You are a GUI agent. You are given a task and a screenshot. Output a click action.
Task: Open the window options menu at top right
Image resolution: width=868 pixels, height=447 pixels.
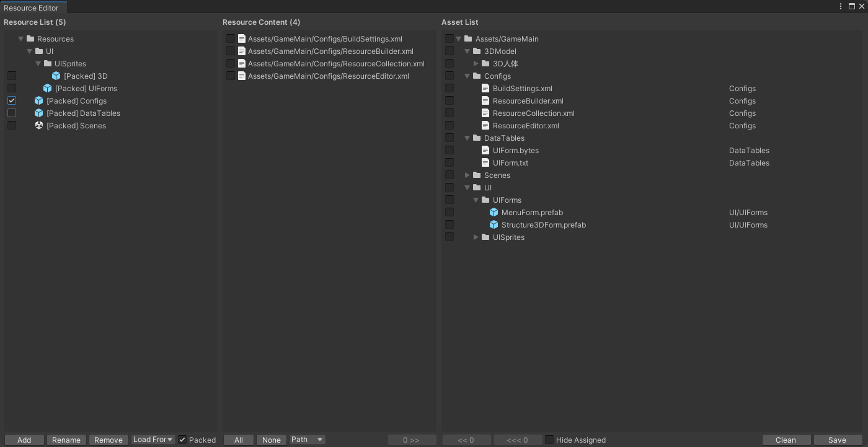840,6
